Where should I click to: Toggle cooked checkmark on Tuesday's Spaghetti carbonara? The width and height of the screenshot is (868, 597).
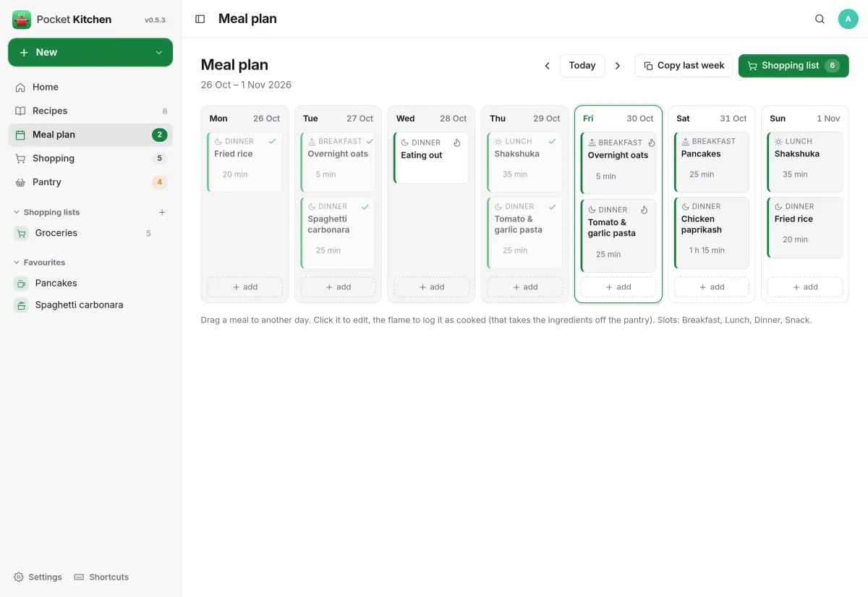click(365, 206)
